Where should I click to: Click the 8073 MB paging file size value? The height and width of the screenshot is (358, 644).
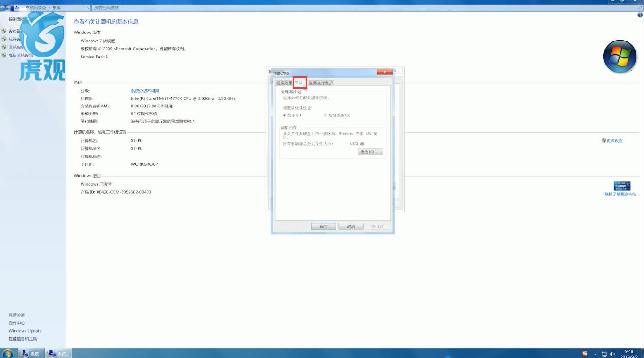tap(357, 144)
